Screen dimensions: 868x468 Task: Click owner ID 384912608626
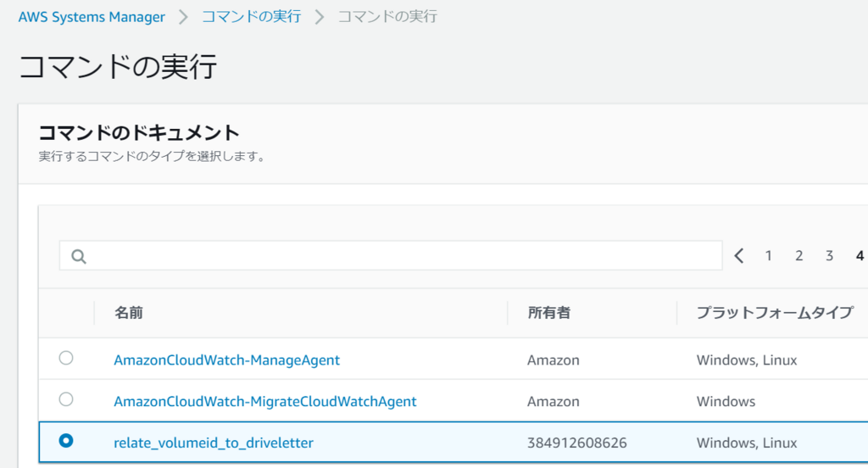(x=576, y=443)
